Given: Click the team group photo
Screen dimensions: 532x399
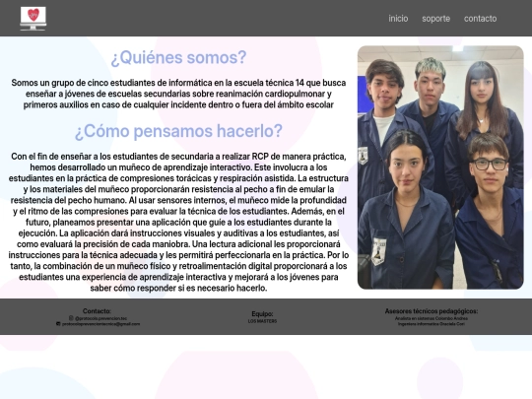Looking at the screenshot, I should click(440, 167).
